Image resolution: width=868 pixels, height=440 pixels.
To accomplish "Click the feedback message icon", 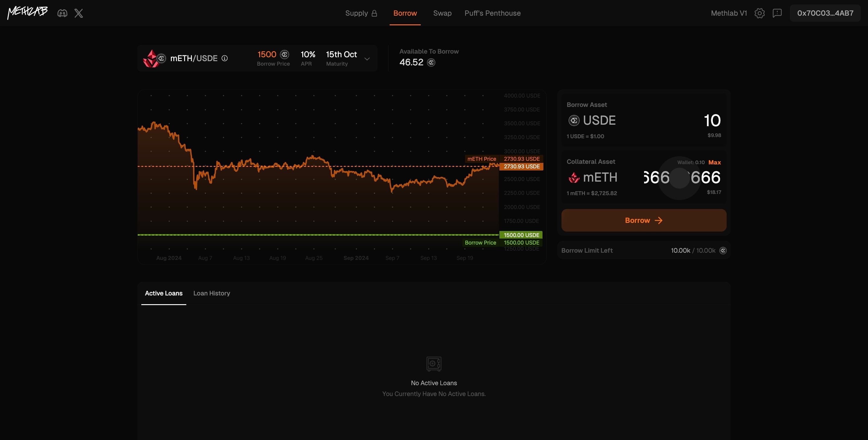I will click(777, 13).
